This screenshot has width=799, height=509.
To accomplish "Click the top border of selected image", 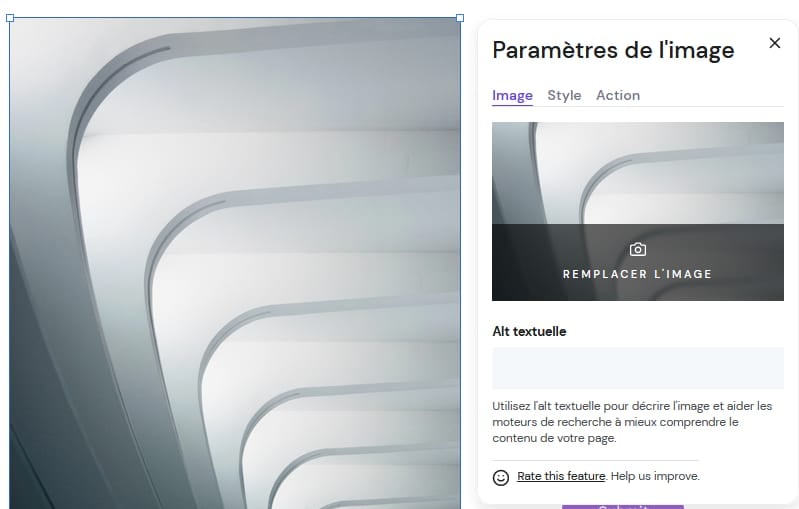I will 235,18.
